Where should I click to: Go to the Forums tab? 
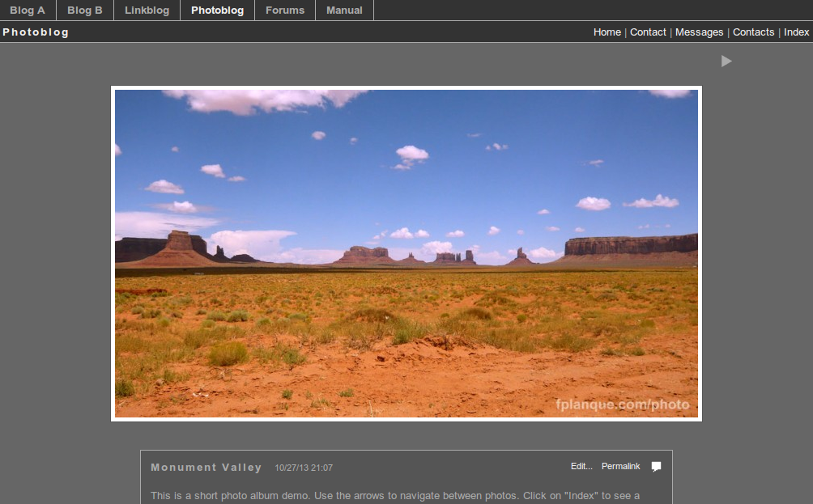pyautogui.click(x=285, y=11)
